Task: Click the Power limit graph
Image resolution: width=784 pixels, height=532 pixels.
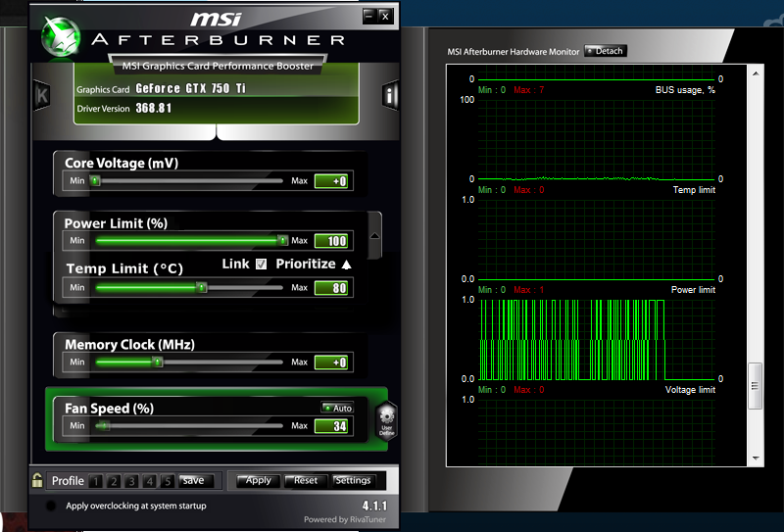Action: point(596,340)
